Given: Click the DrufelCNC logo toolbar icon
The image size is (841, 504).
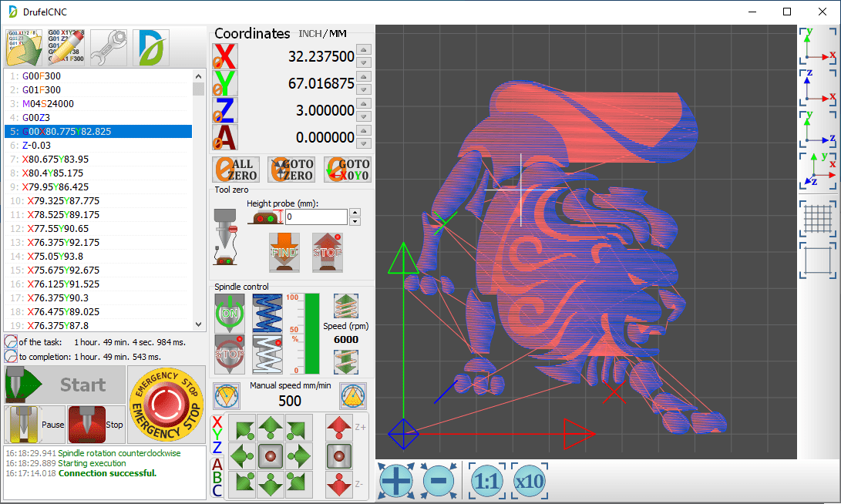Looking at the screenshot, I should 151,48.
